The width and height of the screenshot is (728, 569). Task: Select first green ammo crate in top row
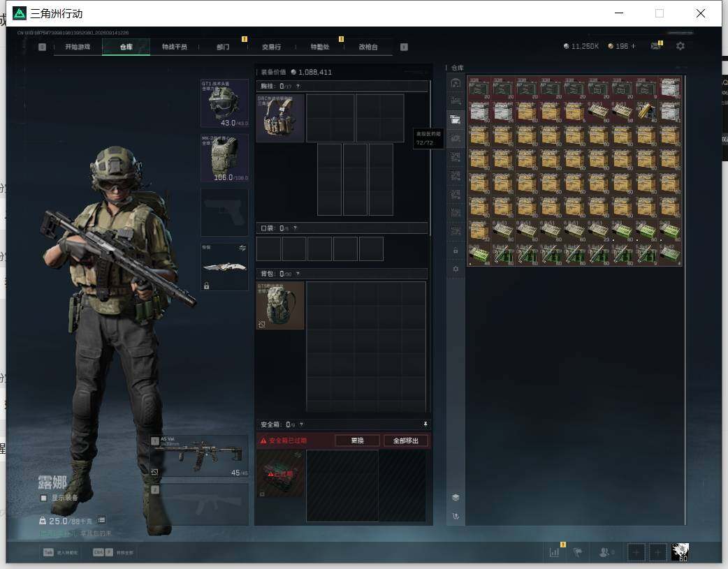click(479, 88)
